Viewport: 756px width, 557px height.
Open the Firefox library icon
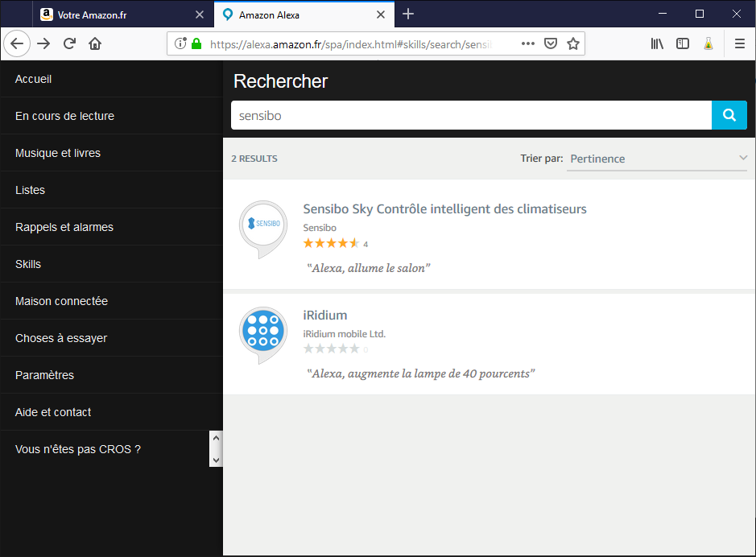(x=657, y=43)
